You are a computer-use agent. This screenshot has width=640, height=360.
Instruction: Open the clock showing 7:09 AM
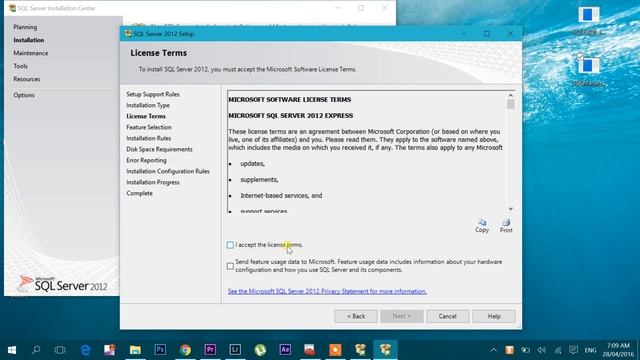click(618, 350)
